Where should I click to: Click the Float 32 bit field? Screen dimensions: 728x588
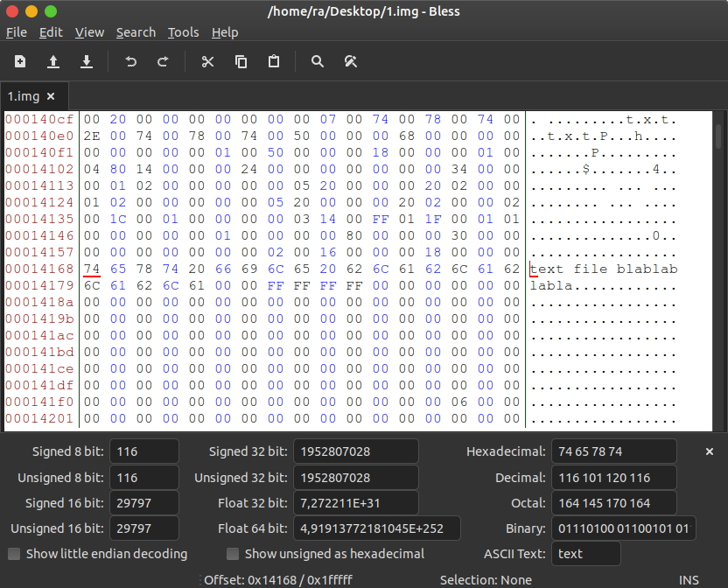pos(355,503)
